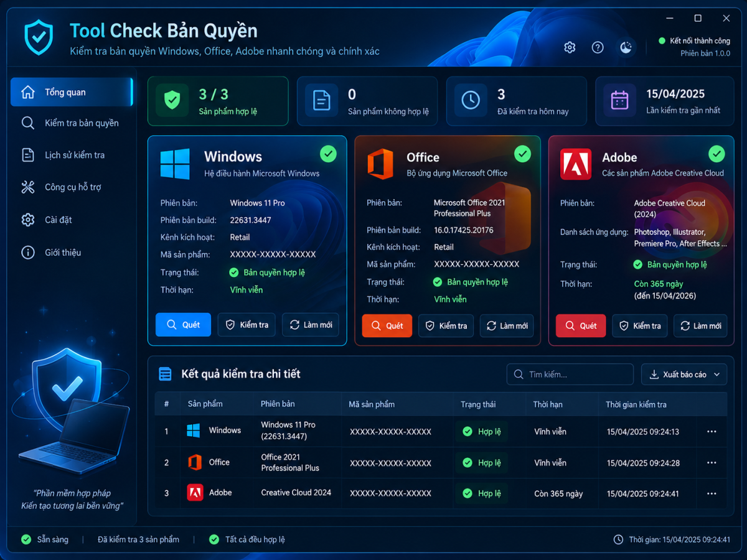Click Làm mới on the Windows card
Screen dimensions: 747x560
tap(311, 325)
